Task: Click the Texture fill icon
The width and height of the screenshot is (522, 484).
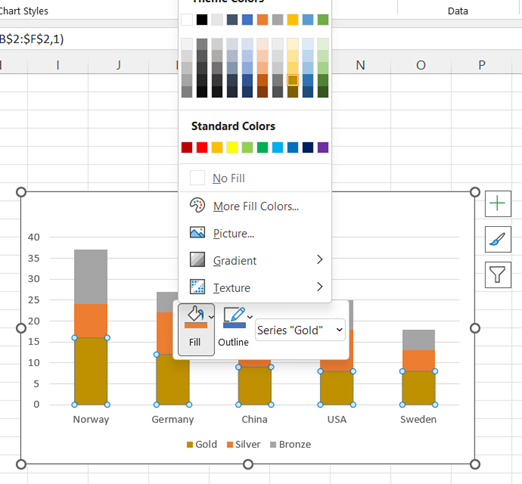Action: (197, 287)
